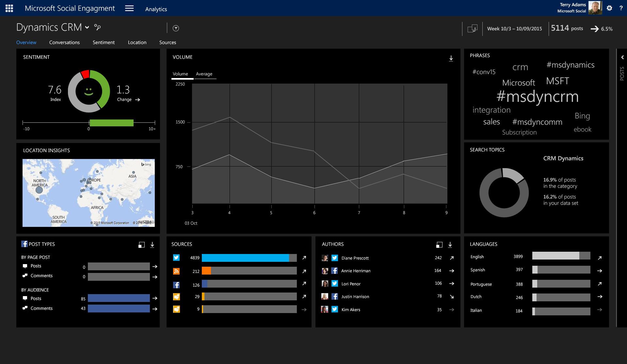Viewport: 627px width, 364px height.
Task: Download the Volume chart data
Action: tap(451, 58)
